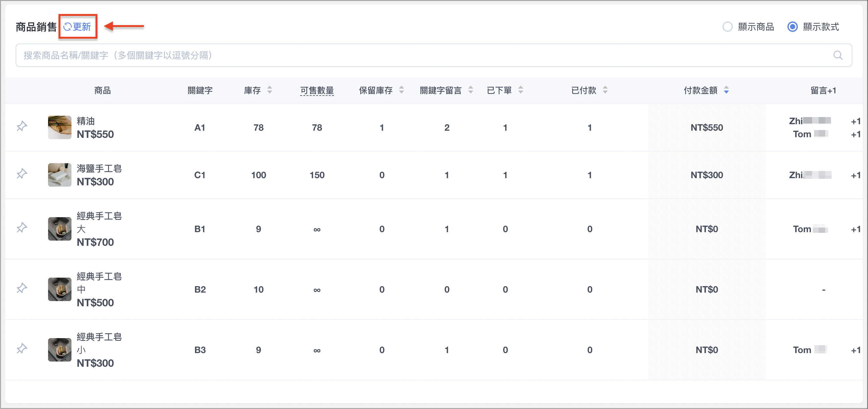The height and width of the screenshot is (409, 868).
Task: Open the 經典手工皂 小 thumbnail
Action: [60, 350]
